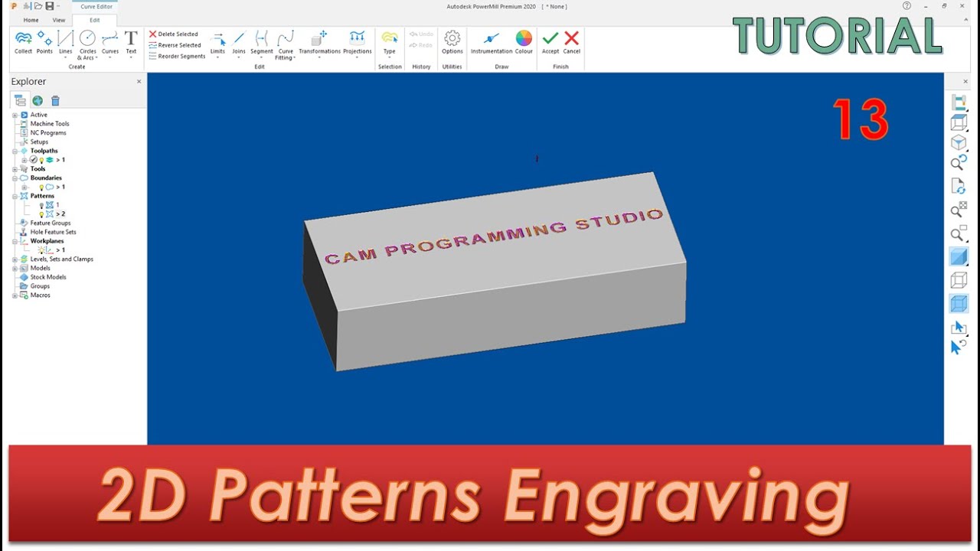The image size is (980, 551).
Task: Collapse the Boundaries tree node
Action: tap(15, 178)
